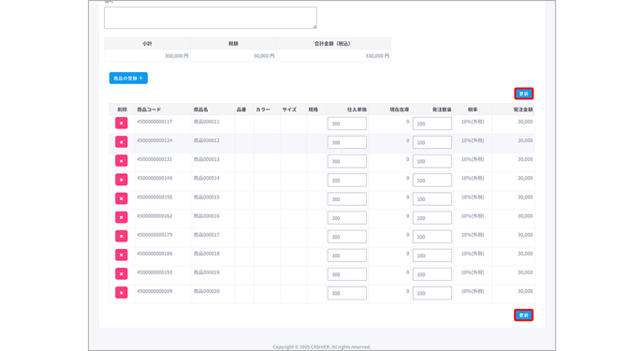Edit 発注数量 field for 商品000012
The width and height of the screenshot is (644, 351).
pos(432,142)
